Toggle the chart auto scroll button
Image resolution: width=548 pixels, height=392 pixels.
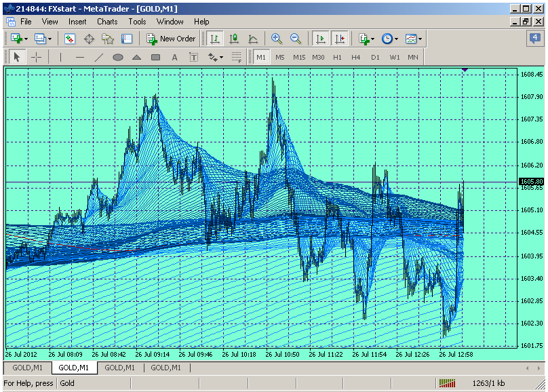click(x=321, y=39)
